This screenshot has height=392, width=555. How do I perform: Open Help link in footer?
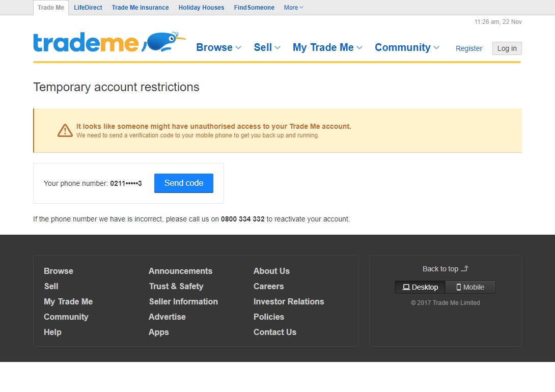52,332
